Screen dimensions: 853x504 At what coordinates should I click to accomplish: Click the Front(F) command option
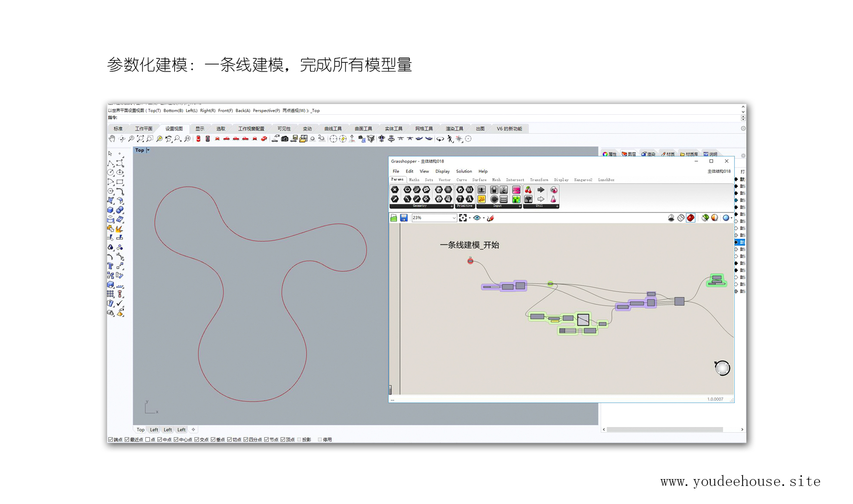click(225, 110)
